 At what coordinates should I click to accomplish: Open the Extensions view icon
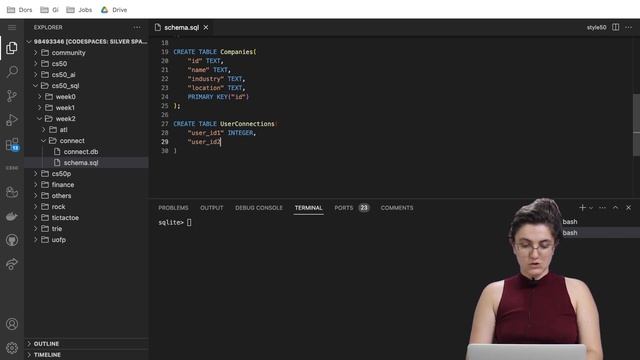[12, 144]
